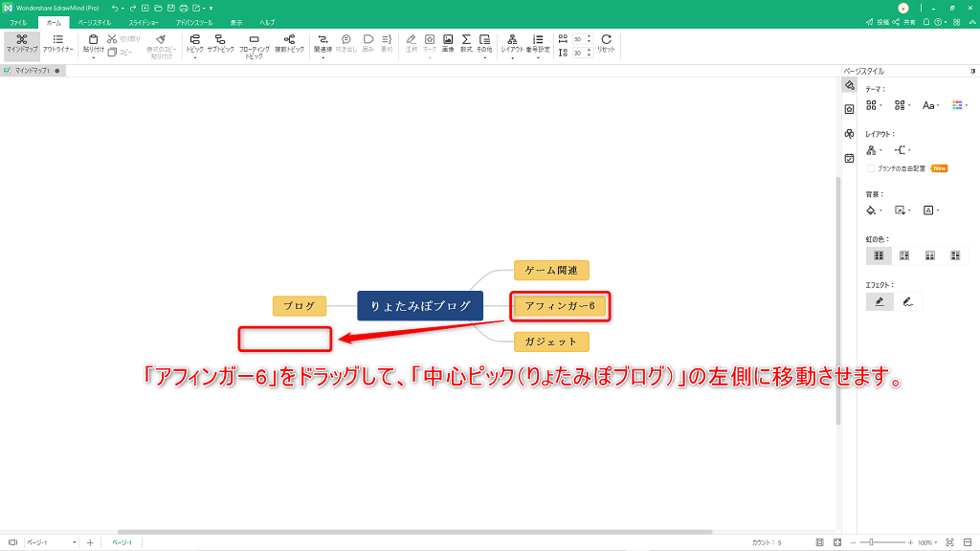
Task: Open the Page Style paint-bucket panel tab
Action: [850, 85]
